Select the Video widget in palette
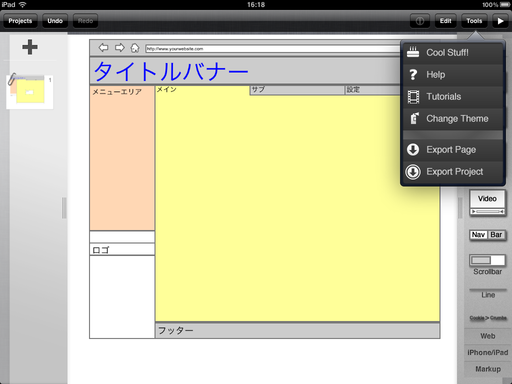The image size is (512, 384). pos(487,203)
